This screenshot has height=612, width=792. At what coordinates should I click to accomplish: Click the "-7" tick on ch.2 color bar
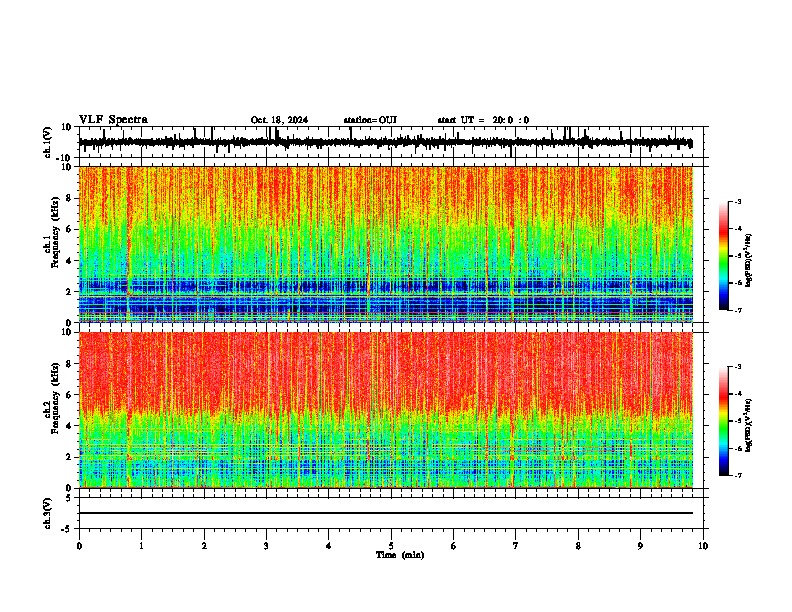click(737, 475)
